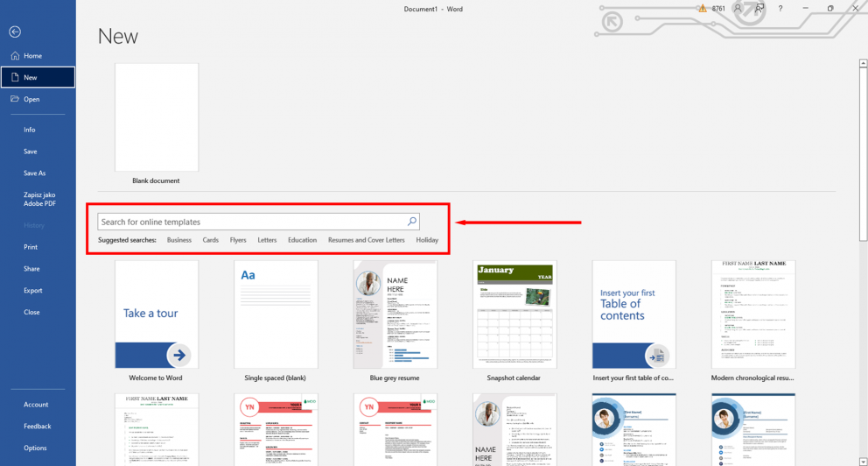Click the arrow circle on Take a tour
868x466 pixels.
pos(178,355)
